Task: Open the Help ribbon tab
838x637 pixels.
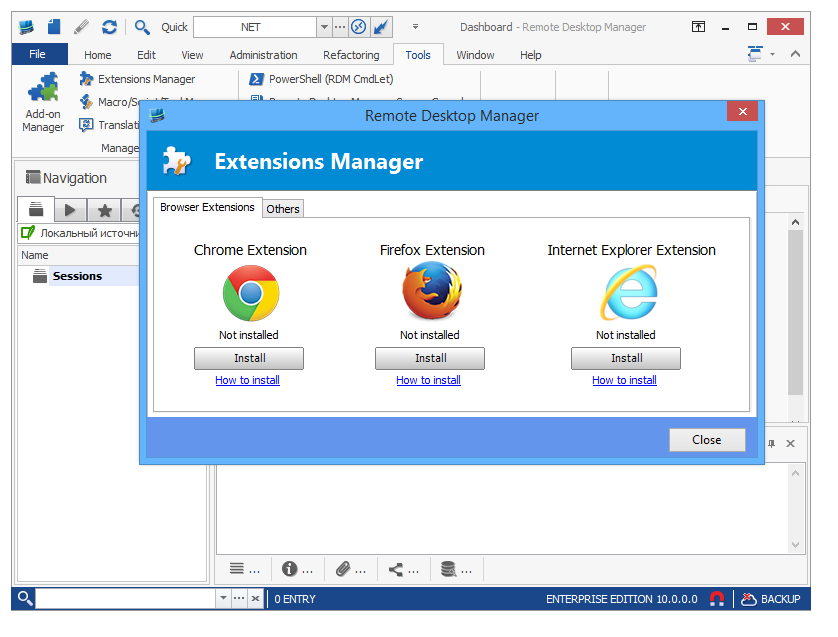Action: point(531,55)
